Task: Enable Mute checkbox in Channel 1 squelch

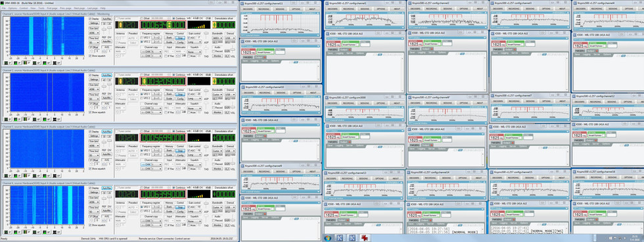Action: [189, 57]
